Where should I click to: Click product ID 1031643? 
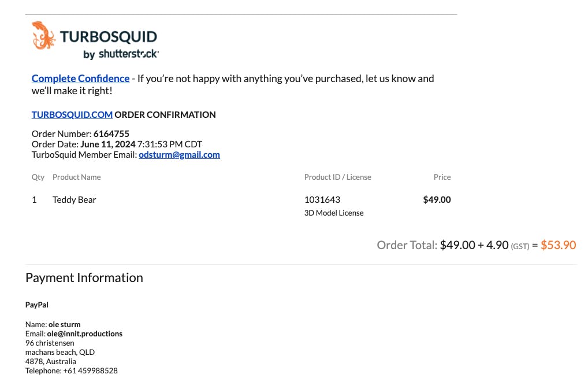pos(322,200)
